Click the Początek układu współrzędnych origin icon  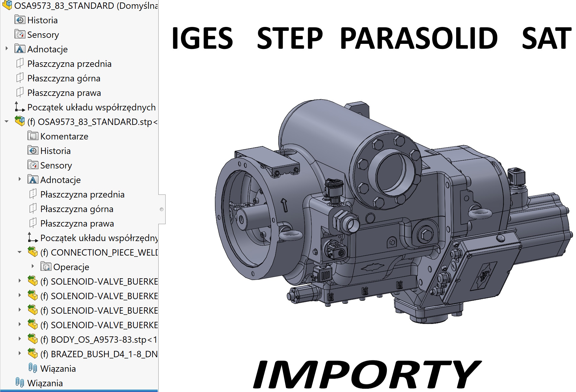pos(20,107)
